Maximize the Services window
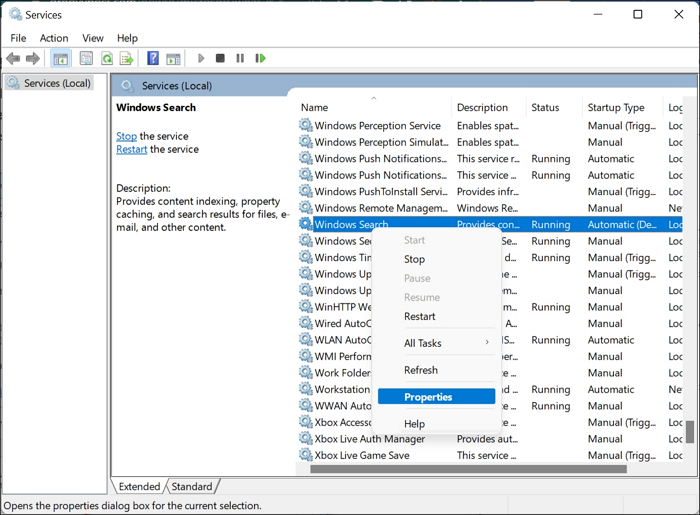700x515 pixels. pyautogui.click(x=638, y=14)
